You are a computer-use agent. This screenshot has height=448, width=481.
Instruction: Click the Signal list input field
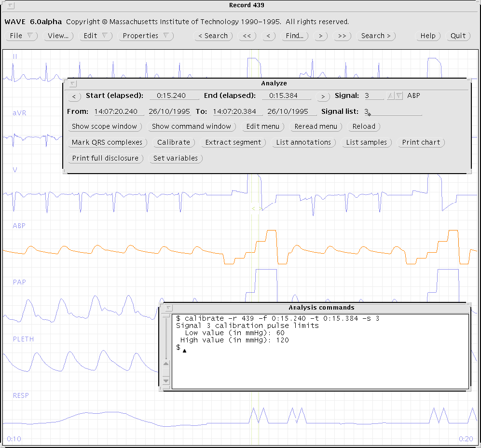click(392, 112)
